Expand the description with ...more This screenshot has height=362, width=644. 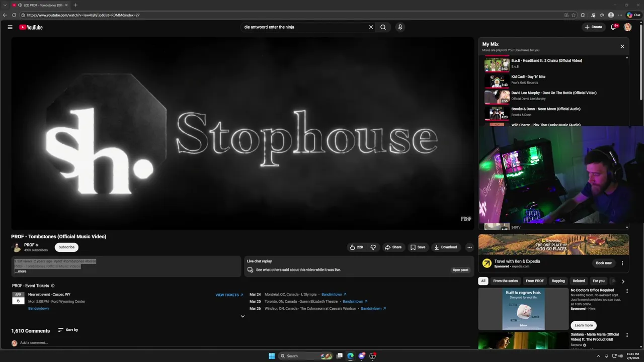21,271
